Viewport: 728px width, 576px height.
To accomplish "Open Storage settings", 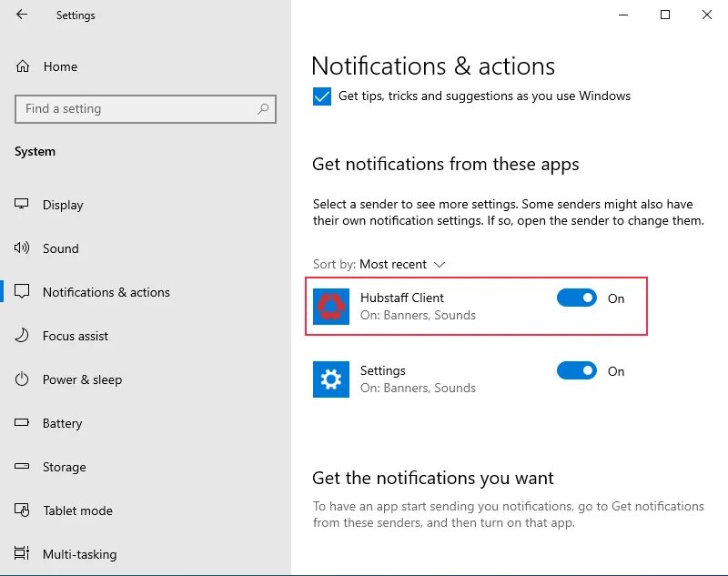I will pyautogui.click(x=146, y=467).
